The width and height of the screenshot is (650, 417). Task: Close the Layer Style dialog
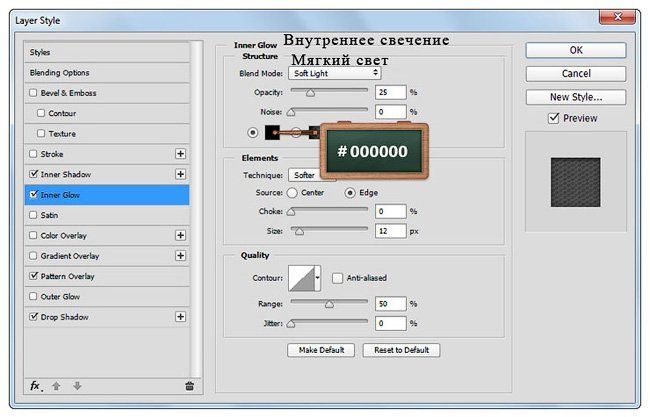coord(617,17)
